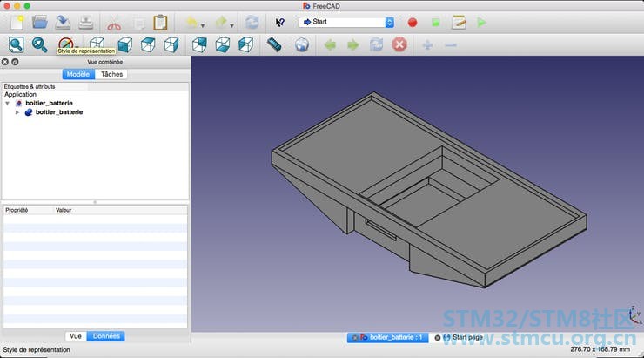Viewport: 644px width, 358px height.
Task: Execute macro with the green play icon
Action: tap(482, 22)
